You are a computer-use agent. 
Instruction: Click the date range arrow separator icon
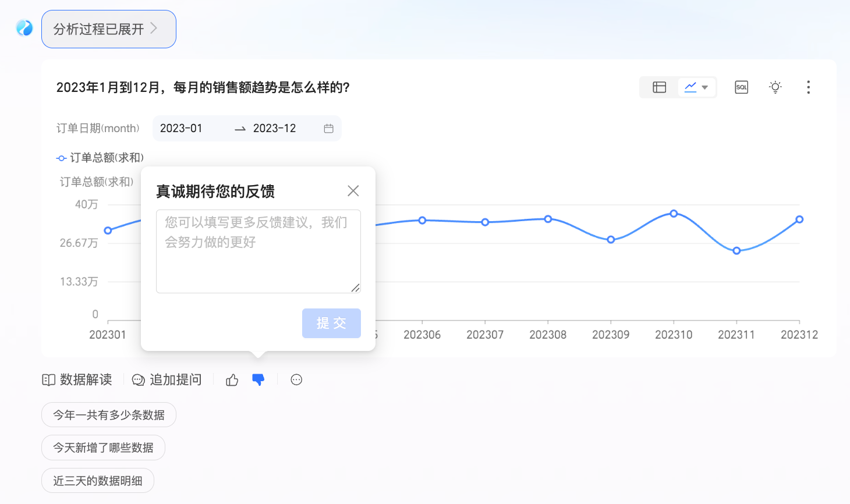(240, 129)
